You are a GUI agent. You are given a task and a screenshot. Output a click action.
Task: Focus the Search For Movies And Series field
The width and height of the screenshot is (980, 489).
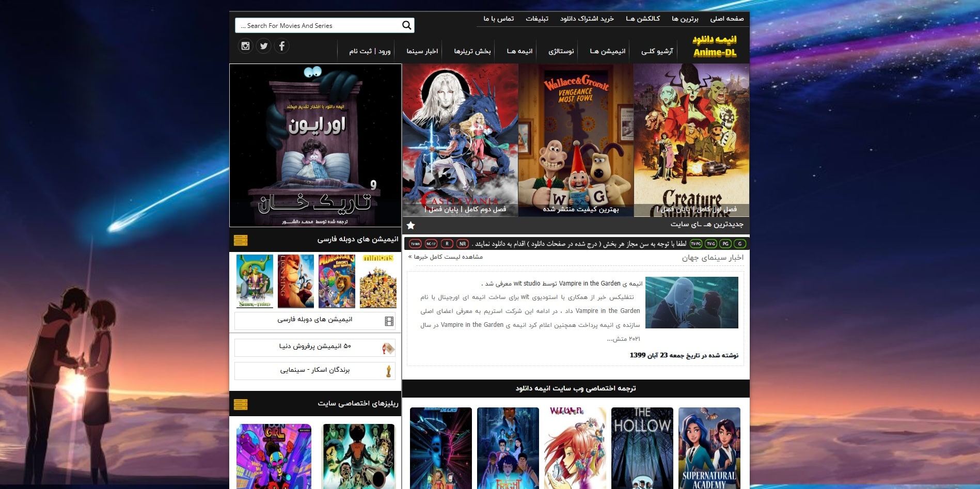tap(324, 25)
